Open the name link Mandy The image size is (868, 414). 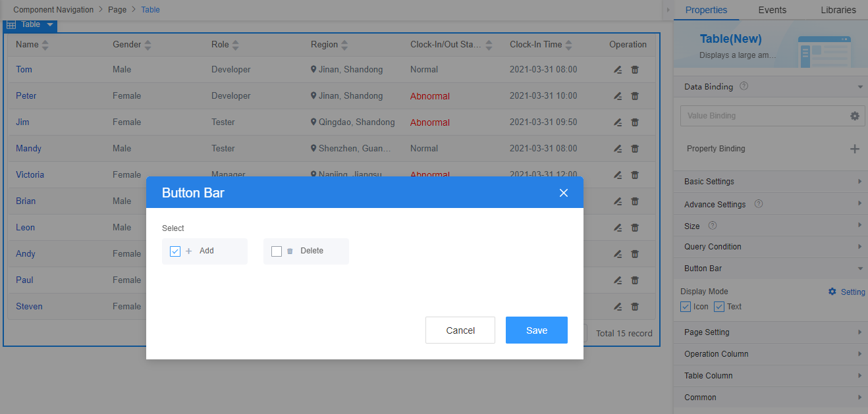pos(28,149)
